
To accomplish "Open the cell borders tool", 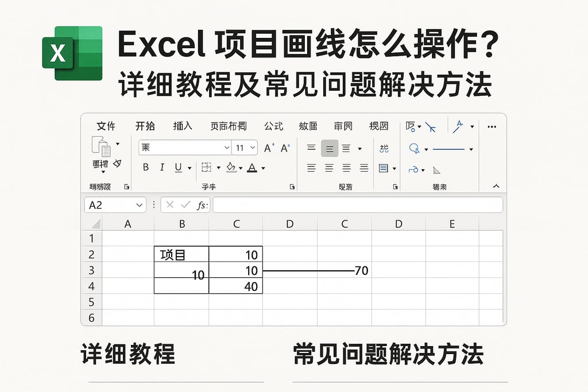I will (x=207, y=167).
